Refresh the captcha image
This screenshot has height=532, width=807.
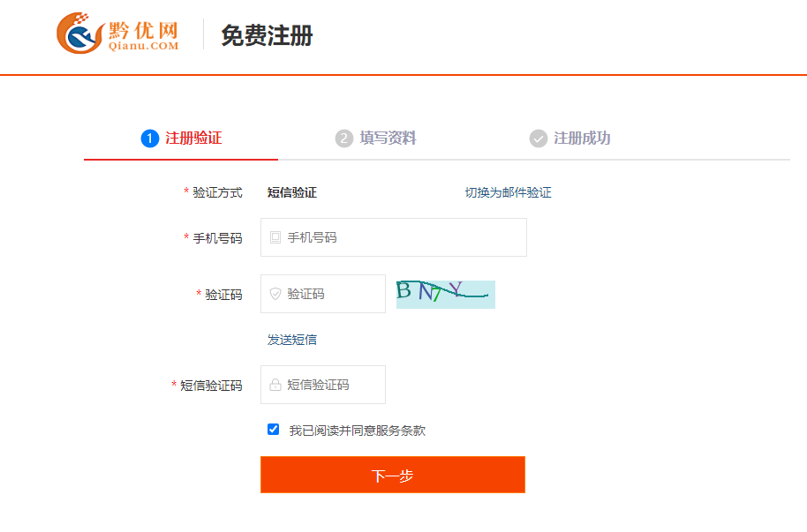pos(445,294)
